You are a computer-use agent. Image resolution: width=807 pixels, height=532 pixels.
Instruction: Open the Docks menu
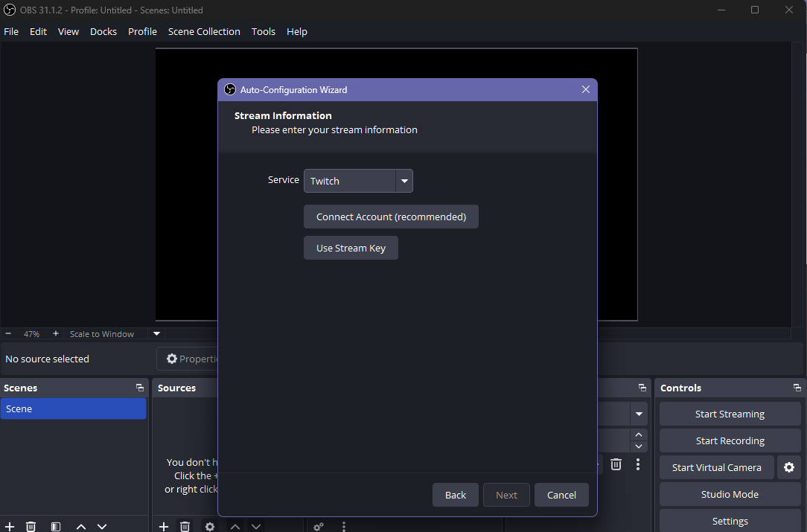point(103,31)
